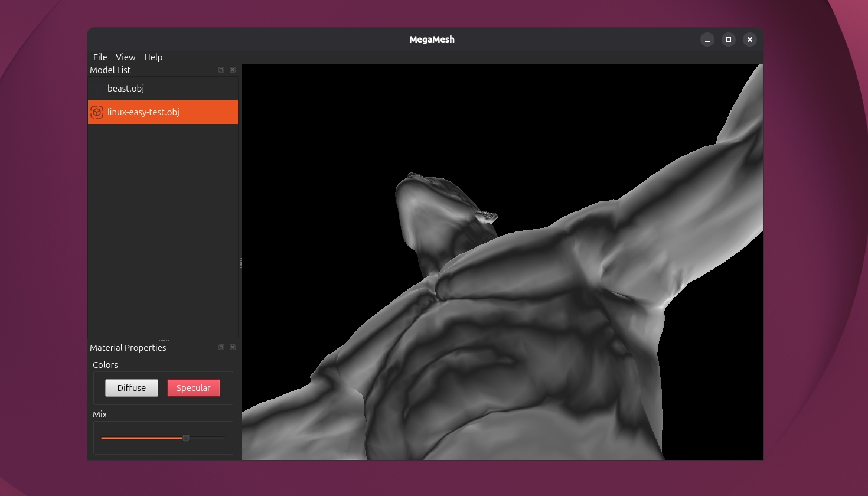Close the Model List panel
The width and height of the screenshot is (868, 496).
tap(233, 70)
